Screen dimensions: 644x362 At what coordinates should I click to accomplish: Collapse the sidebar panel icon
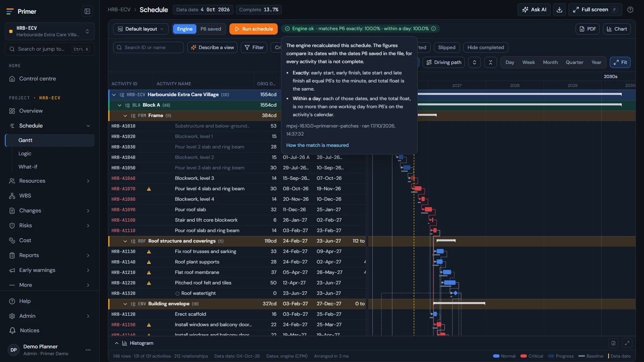click(x=87, y=11)
